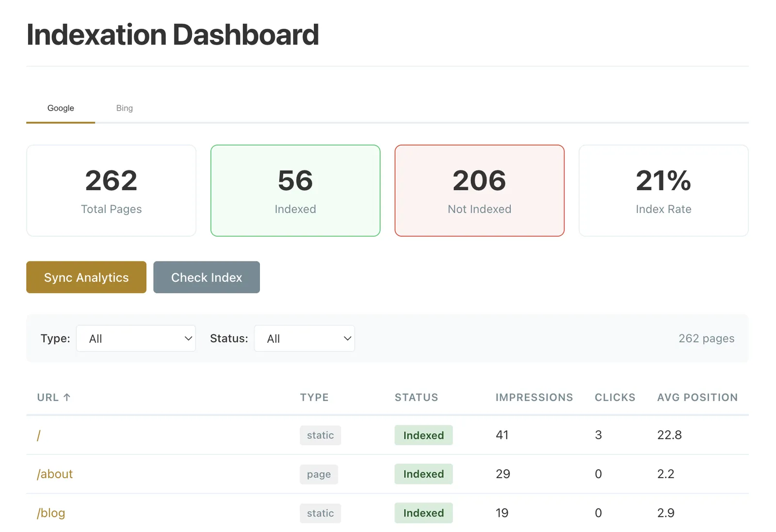The height and width of the screenshot is (532, 776).
Task: Sort table by Type column
Action: pos(314,397)
